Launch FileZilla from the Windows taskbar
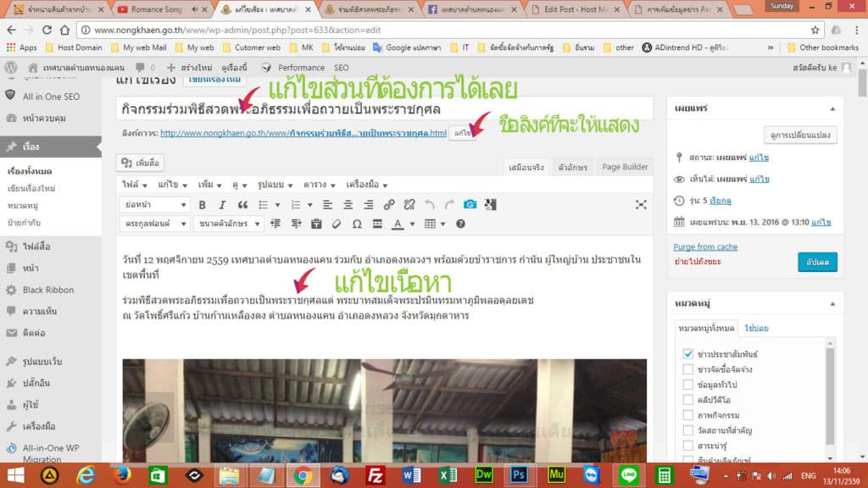The height and width of the screenshot is (488, 868). [376, 476]
